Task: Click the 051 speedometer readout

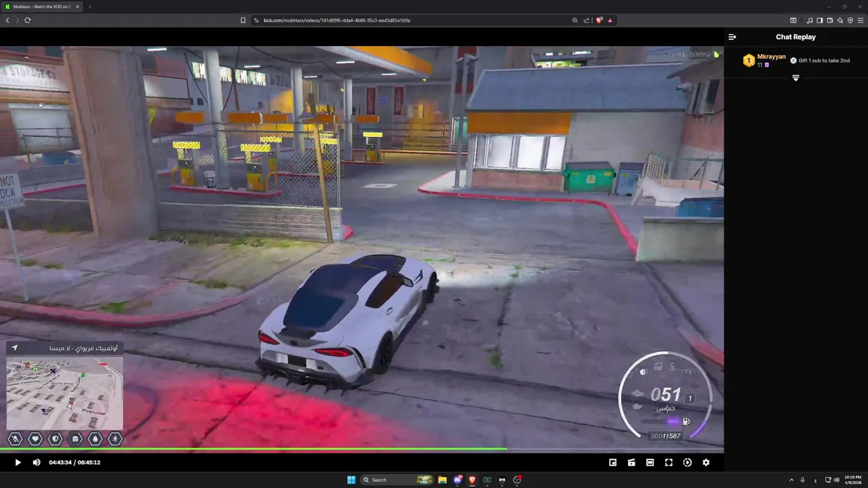Action: coord(665,394)
